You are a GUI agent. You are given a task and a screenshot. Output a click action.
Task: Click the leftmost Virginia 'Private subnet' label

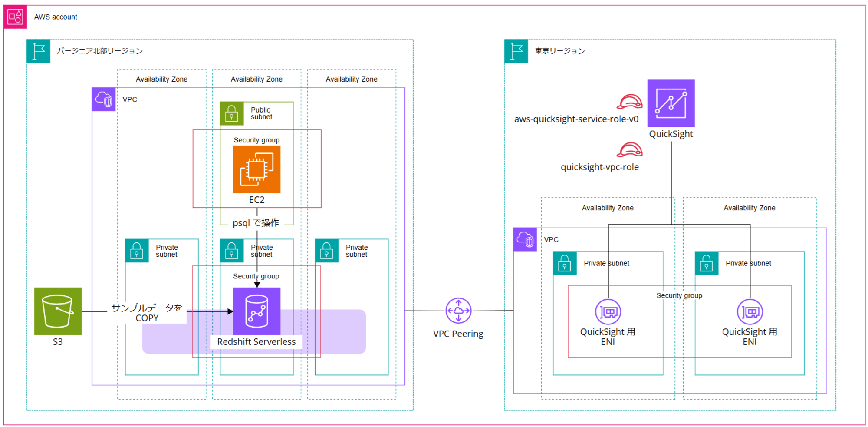coord(167,251)
